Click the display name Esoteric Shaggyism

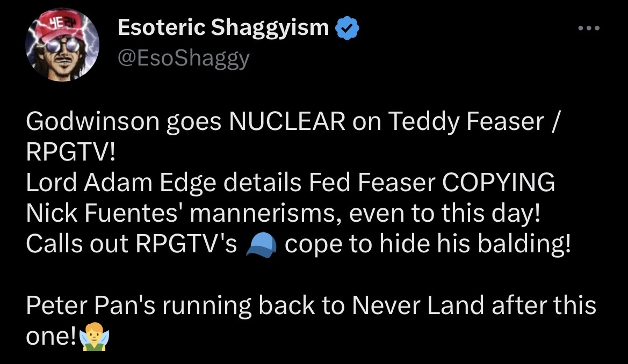223,27
